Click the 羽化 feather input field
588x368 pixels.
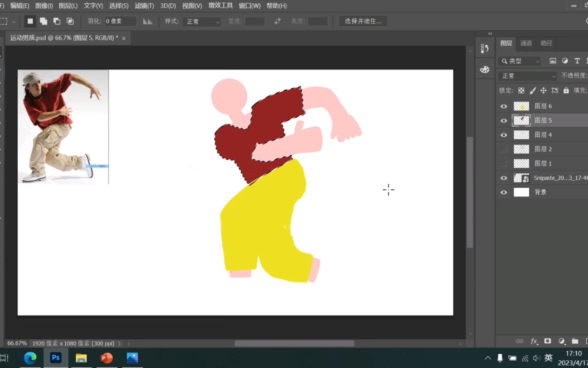(x=120, y=21)
